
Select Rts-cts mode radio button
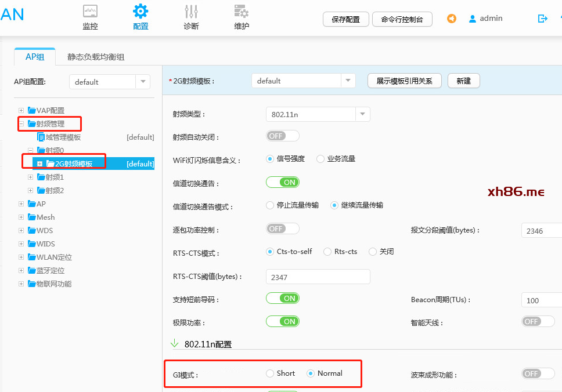click(327, 252)
